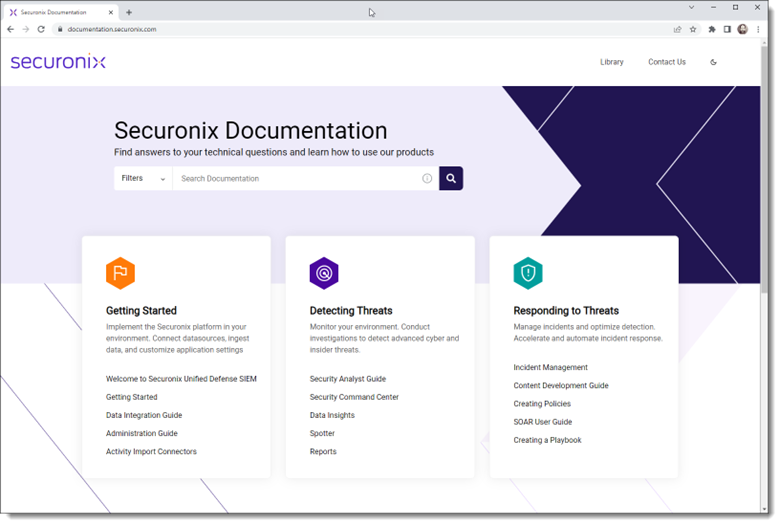Open the SOAR User Guide link
The height and width of the screenshot is (525, 780).
[542, 422]
